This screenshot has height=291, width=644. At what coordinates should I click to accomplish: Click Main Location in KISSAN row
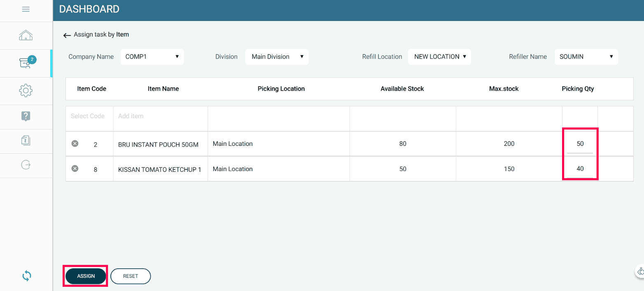pos(233,169)
